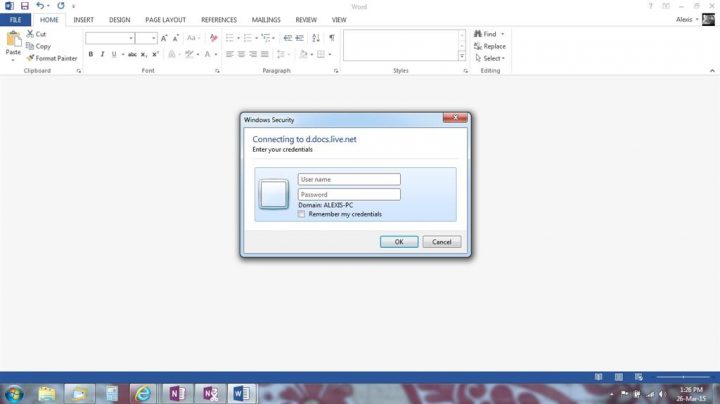Toggle the show paragraph marks icon
The height and width of the screenshot is (404, 720).
point(332,38)
